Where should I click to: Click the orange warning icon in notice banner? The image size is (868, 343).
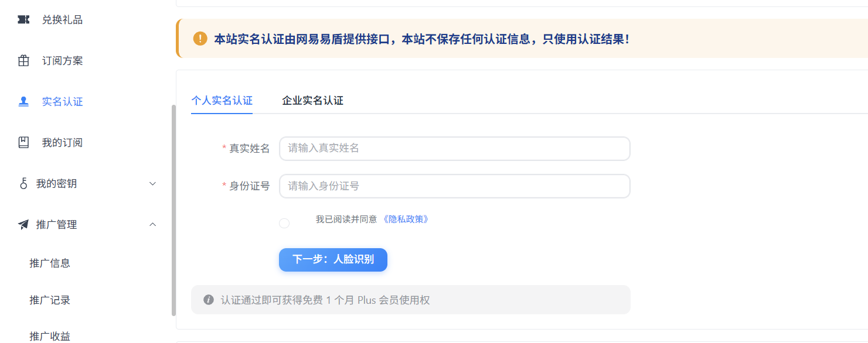[200, 39]
